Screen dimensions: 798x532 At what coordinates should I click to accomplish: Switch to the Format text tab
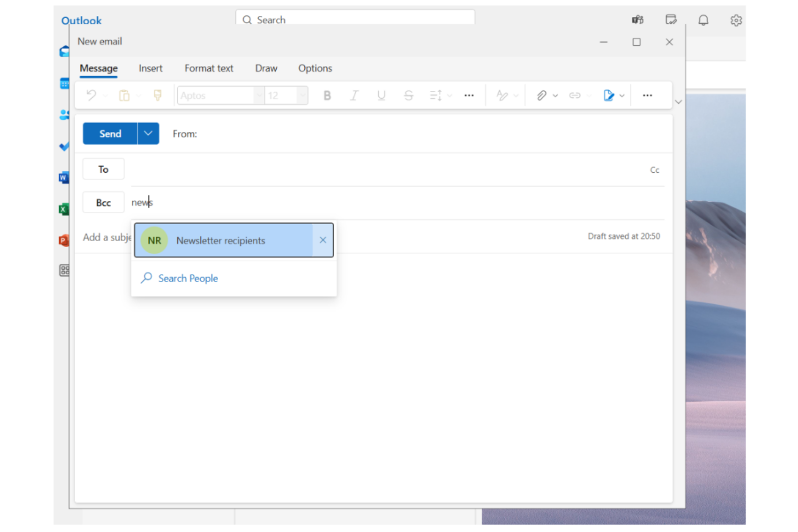pos(209,68)
